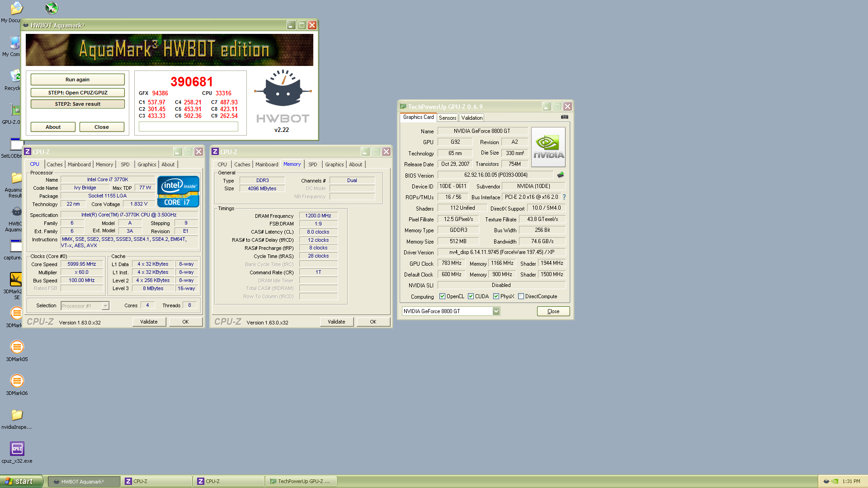
Task: Click the BIOS save chip icon in GPU-Z
Action: click(x=561, y=175)
